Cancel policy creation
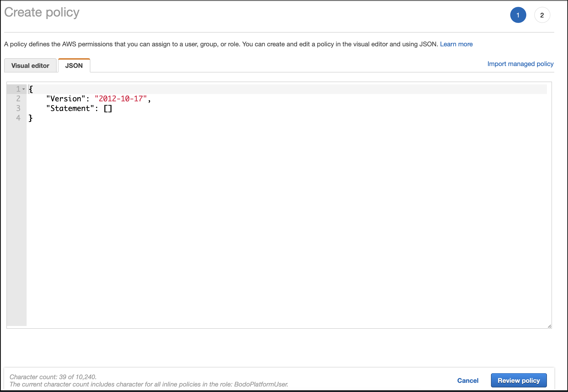This screenshot has width=568, height=392. [x=468, y=381]
